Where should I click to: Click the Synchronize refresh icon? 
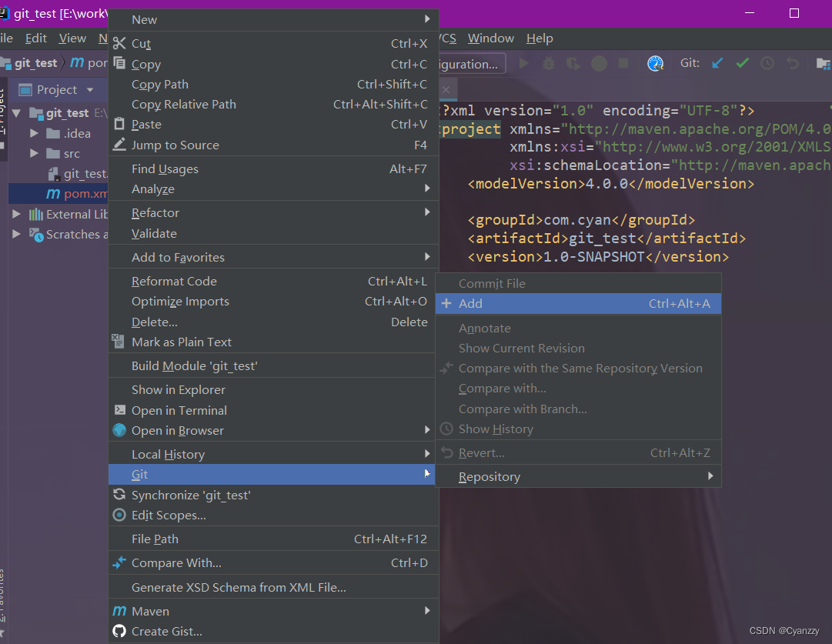pyautogui.click(x=119, y=495)
